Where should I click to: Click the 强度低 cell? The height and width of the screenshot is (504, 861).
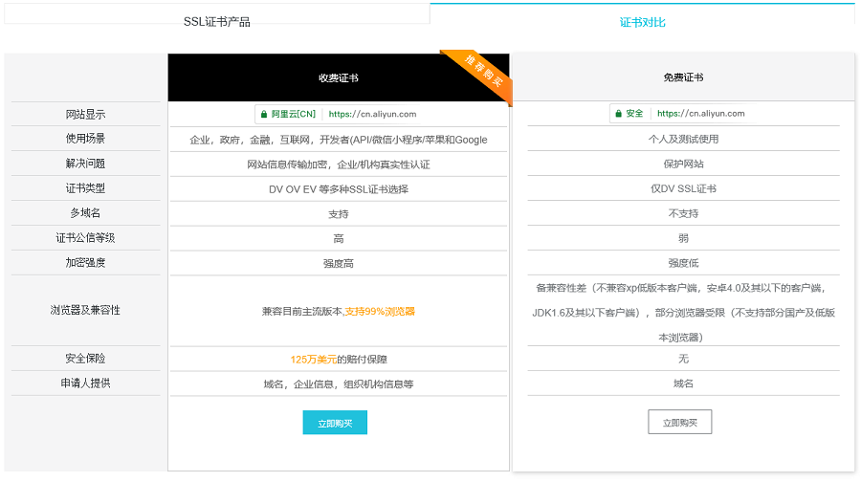coord(683,264)
